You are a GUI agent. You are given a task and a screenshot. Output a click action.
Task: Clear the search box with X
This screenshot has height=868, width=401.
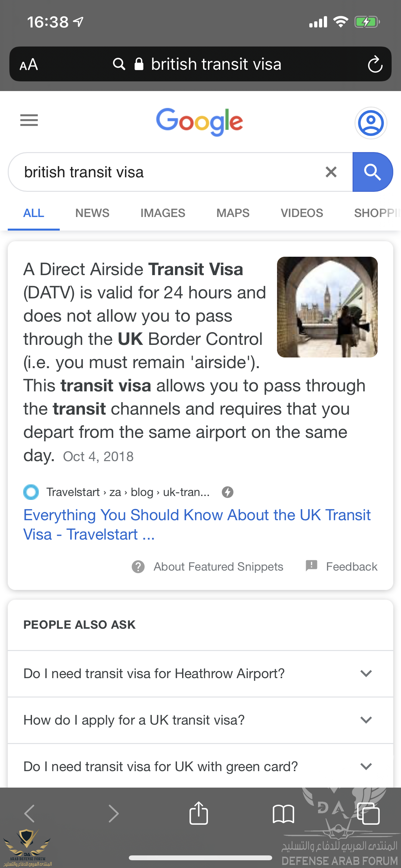[331, 172]
